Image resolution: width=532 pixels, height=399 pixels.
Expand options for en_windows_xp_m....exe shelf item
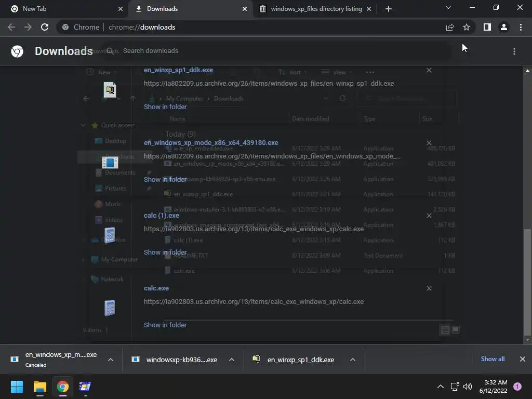point(111,360)
